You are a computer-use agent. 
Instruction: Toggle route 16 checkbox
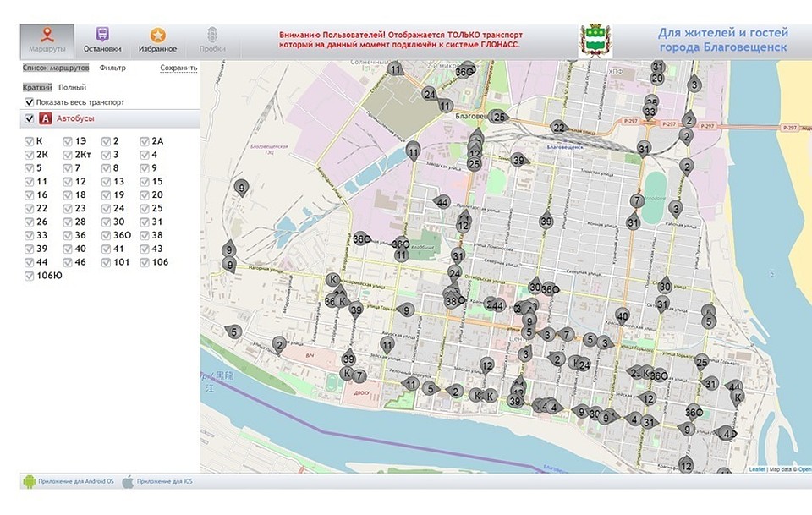(x=29, y=195)
